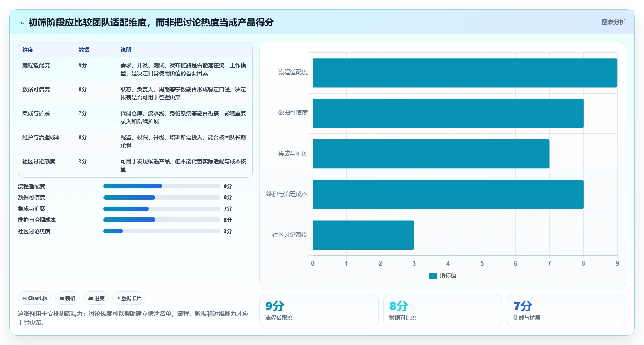Image resolution: width=644 pixels, height=345 pixels.
Task: Click the x-axis tick label 0
Action: [x=313, y=263]
